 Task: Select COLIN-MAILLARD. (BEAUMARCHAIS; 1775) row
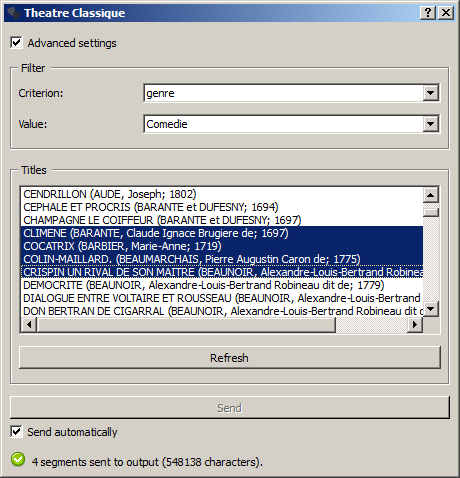[222, 259]
